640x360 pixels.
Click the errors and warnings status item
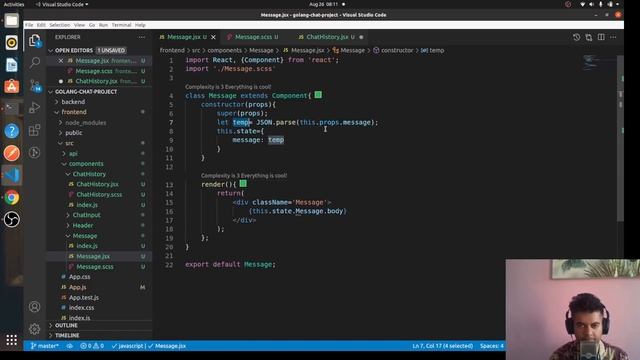coord(92,346)
